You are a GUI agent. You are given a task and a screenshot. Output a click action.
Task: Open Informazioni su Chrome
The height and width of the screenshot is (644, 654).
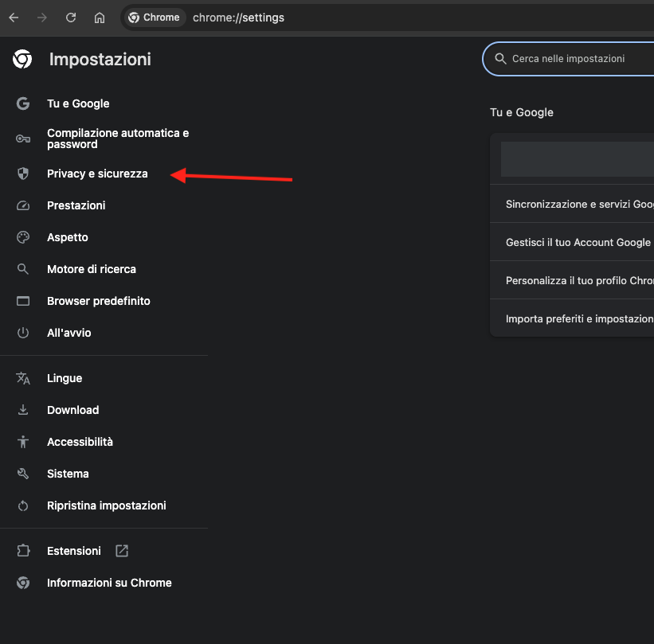[109, 583]
